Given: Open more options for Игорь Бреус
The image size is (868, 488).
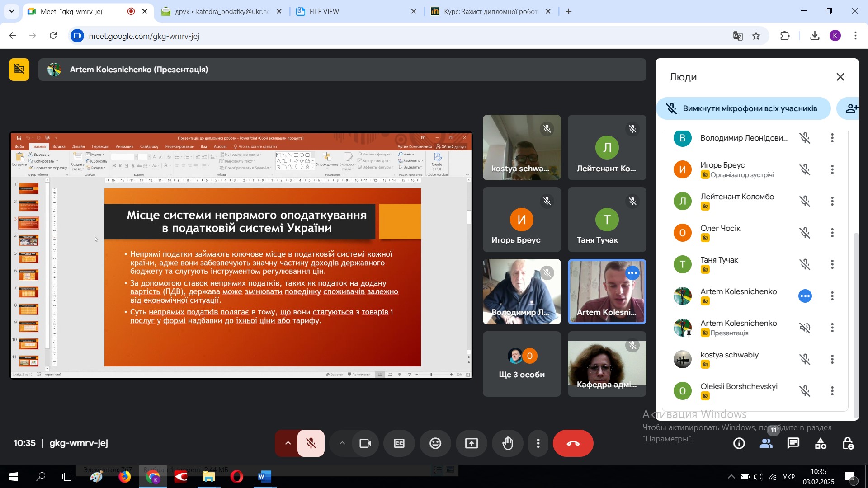Looking at the screenshot, I should pos(832,169).
